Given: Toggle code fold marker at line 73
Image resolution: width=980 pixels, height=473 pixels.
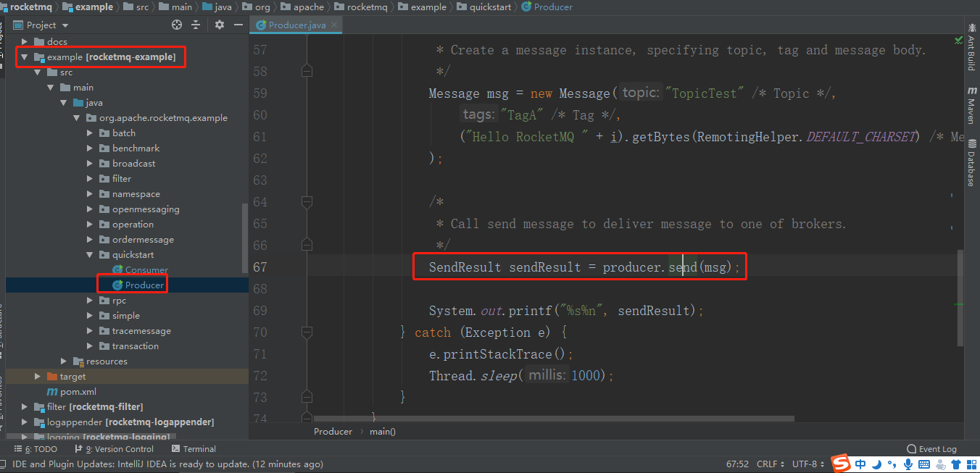Looking at the screenshot, I should [307, 397].
